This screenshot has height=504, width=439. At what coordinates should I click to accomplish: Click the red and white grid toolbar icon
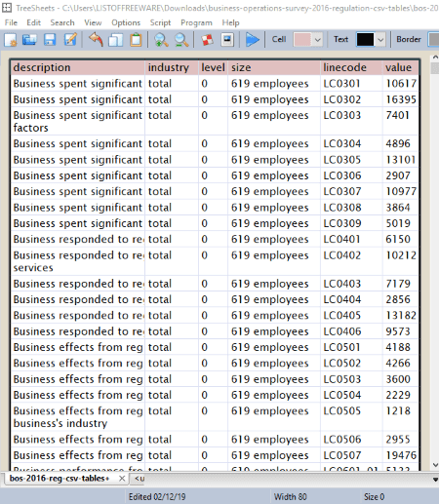[x=207, y=40]
